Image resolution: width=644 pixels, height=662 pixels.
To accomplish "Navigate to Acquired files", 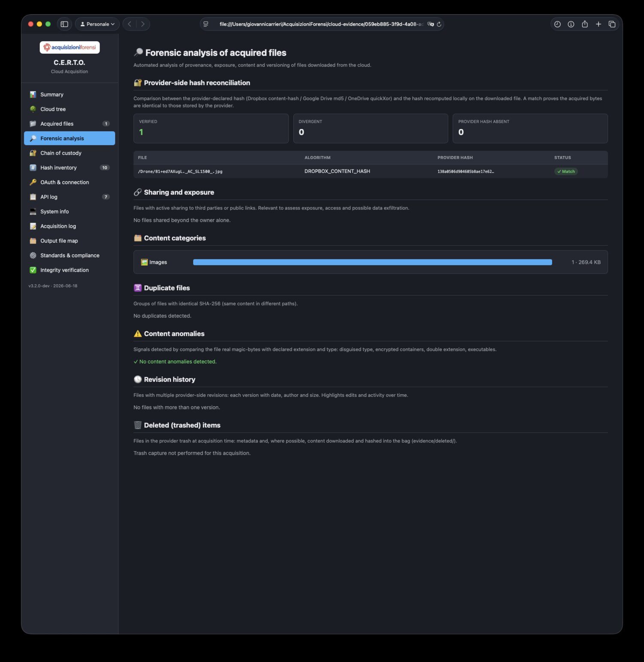I will 70,124.
